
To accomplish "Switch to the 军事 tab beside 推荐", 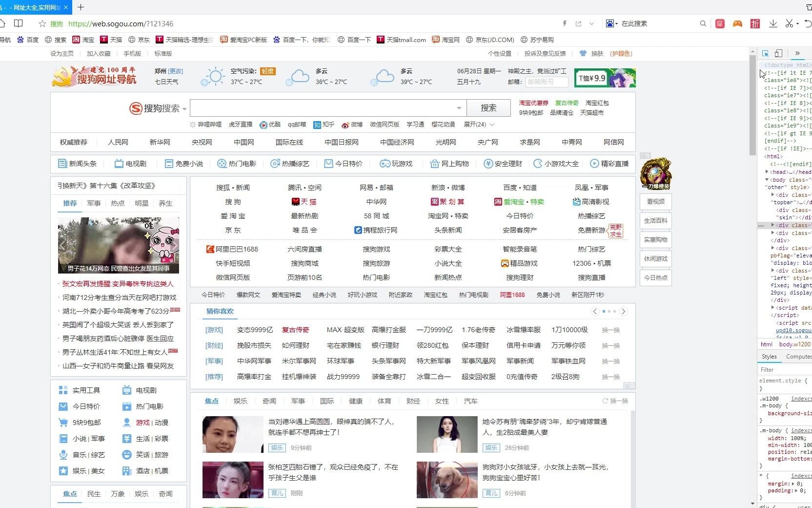I will tap(94, 203).
